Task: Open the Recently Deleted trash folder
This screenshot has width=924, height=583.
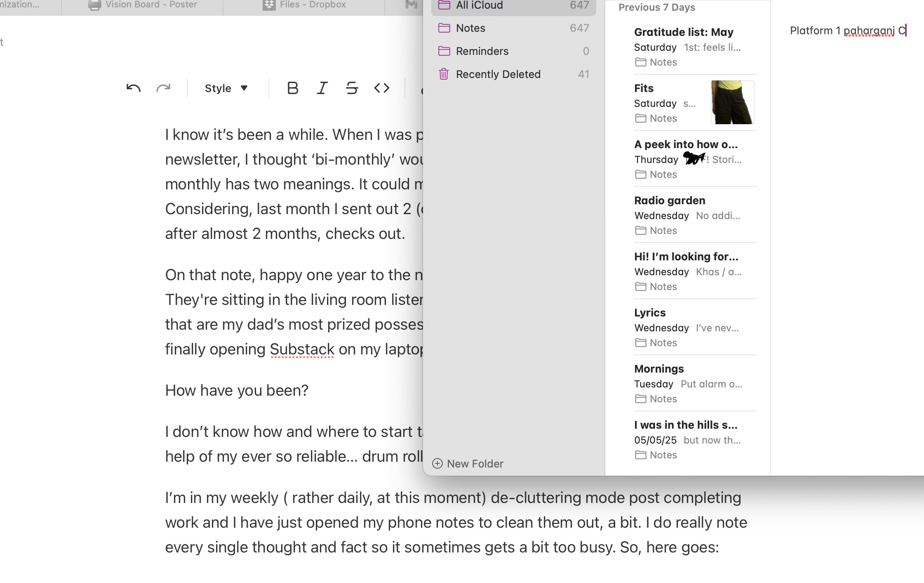Action: click(498, 74)
